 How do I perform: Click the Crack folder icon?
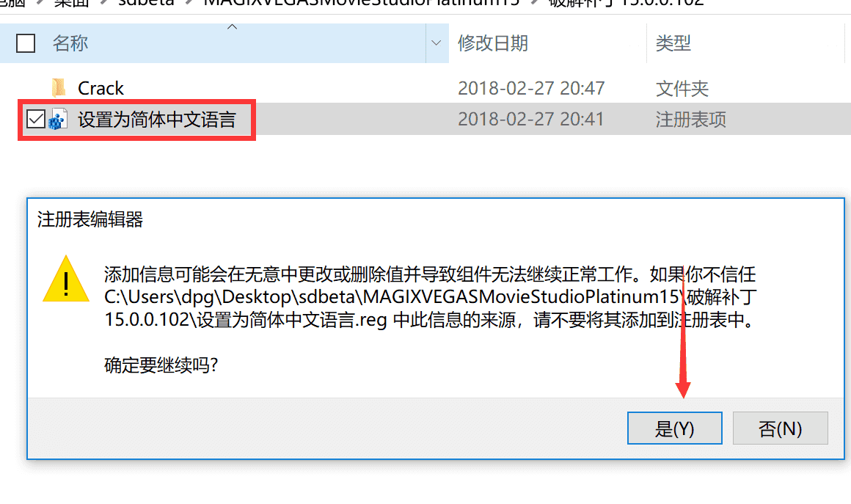tap(58, 88)
